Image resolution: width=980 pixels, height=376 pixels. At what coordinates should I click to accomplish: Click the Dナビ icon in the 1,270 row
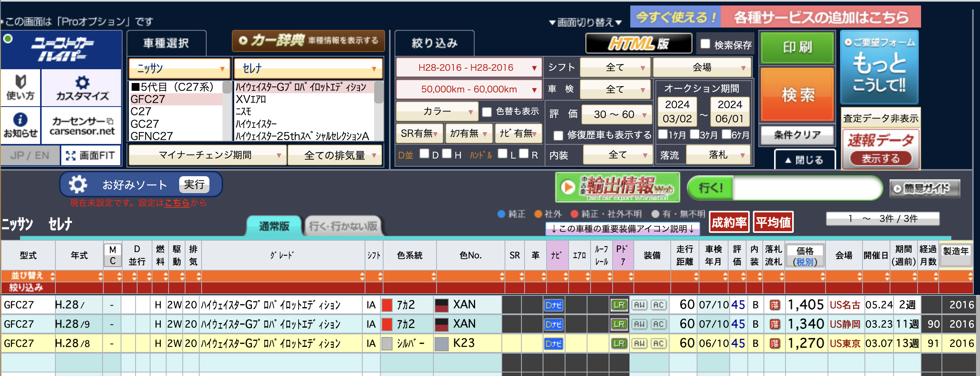click(x=554, y=343)
